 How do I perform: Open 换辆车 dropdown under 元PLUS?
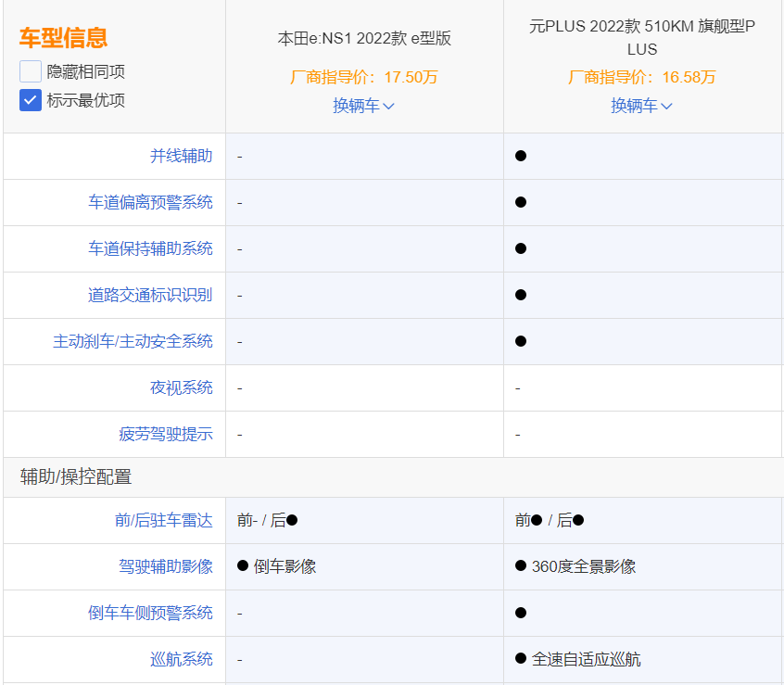tap(642, 106)
